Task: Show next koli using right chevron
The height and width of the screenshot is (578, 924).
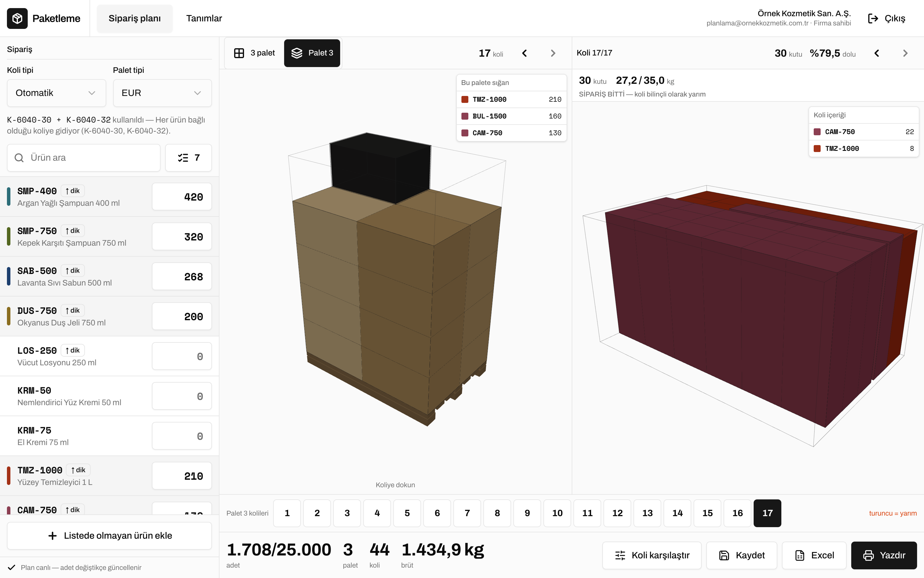Action: (x=905, y=53)
